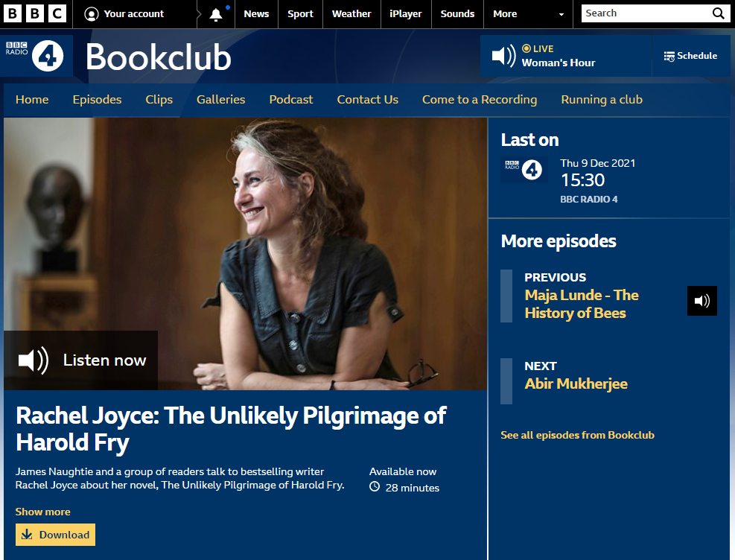735x560 pixels.
Task: Select Sounds in the top menu
Action: coord(457,14)
